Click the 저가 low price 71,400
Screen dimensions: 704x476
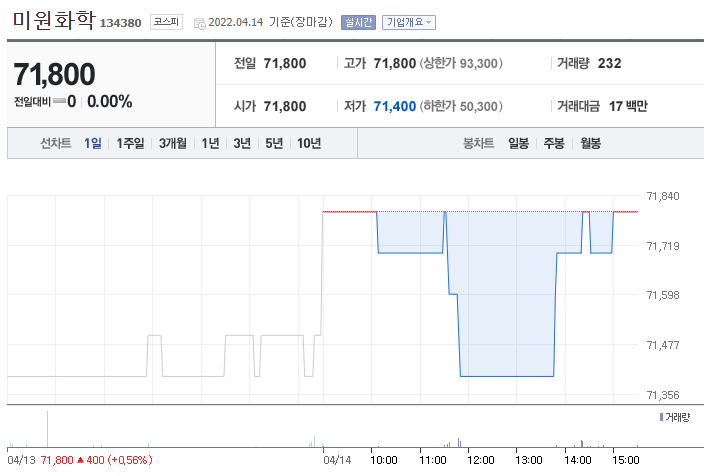(x=395, y=106)
